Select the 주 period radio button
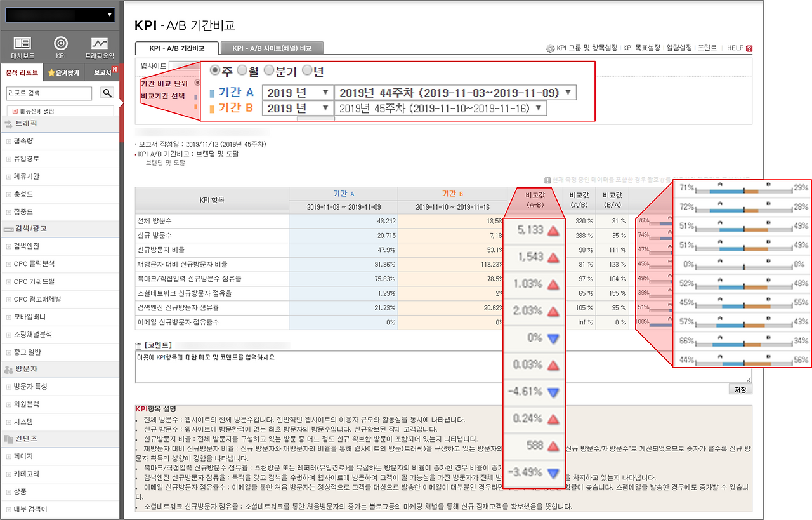 (x=215, y=71)
